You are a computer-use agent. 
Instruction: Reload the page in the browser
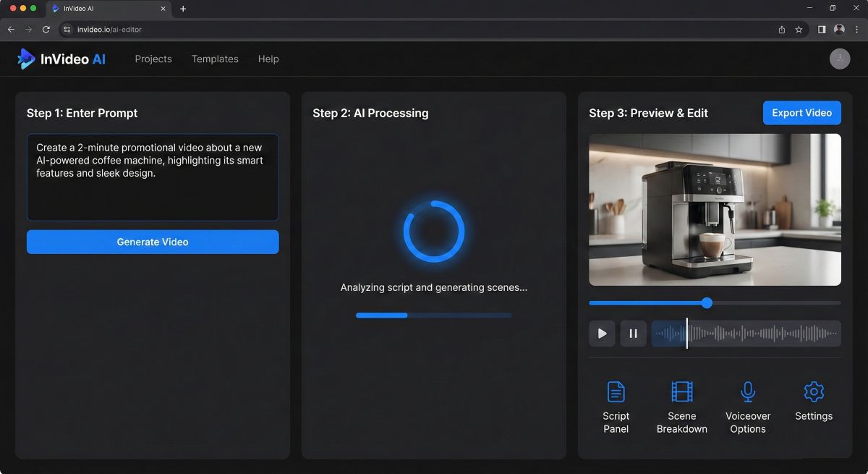click(x=46, y=30)
